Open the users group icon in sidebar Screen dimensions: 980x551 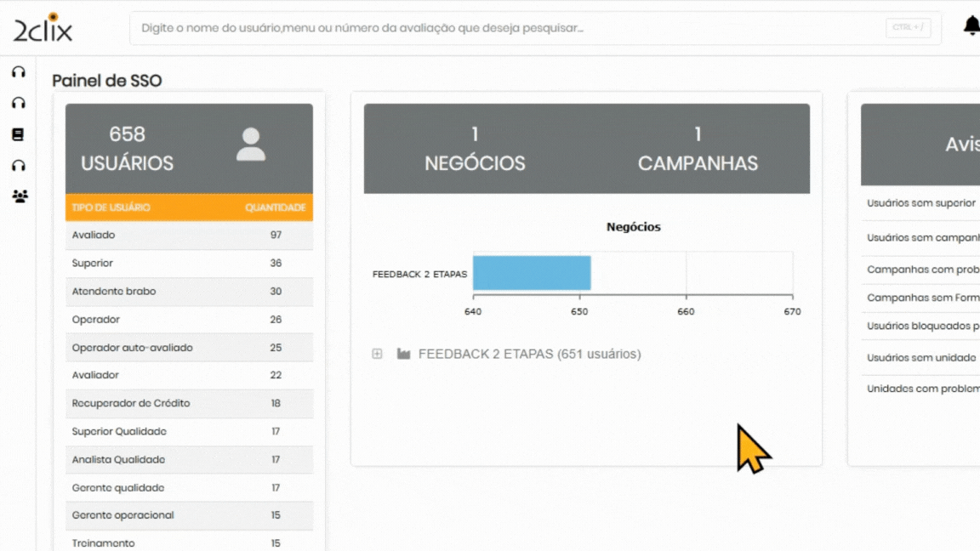tap(20, 196)
